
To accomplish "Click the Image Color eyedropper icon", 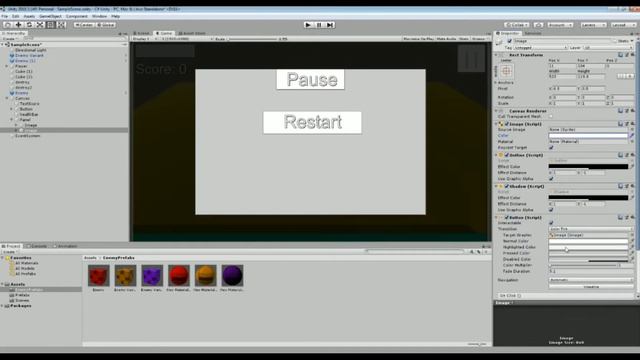I will [x=632, y=136].
